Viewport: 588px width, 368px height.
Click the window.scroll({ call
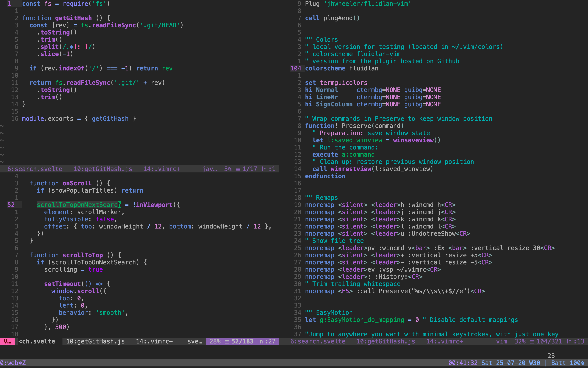79,291
